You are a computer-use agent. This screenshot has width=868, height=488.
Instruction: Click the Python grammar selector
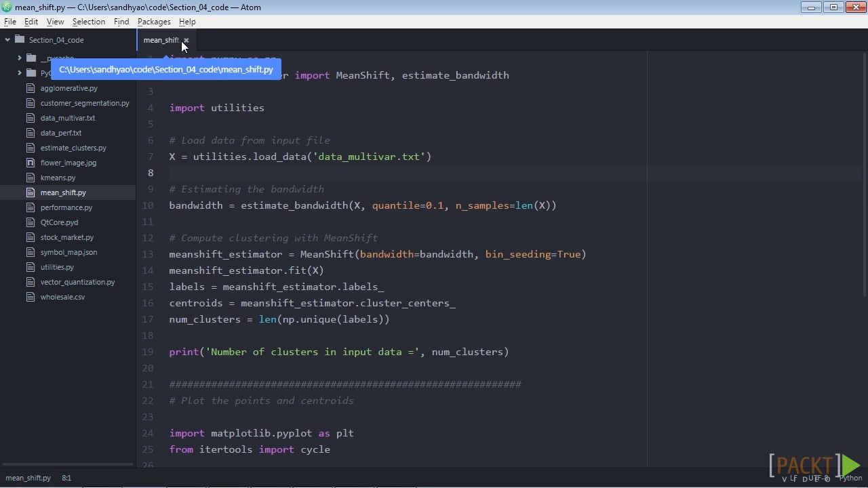pyautogui.click(x=850, y=478)
